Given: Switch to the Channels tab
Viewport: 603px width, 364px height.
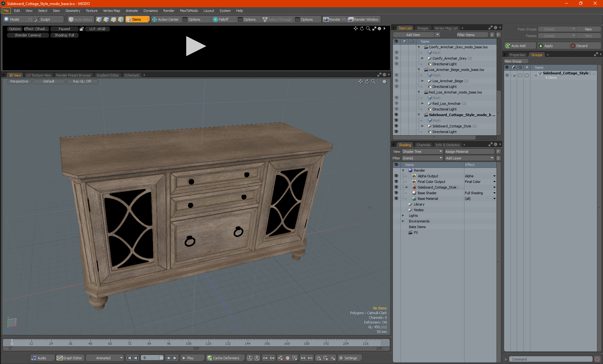Looking at the screenshot, I should (423, 145).
